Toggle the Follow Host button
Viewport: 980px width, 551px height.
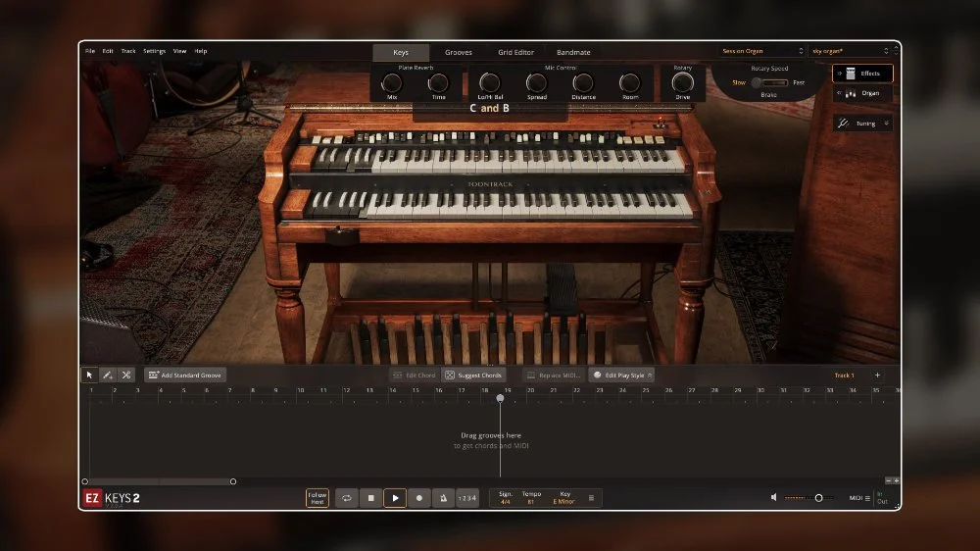point(317,498)
